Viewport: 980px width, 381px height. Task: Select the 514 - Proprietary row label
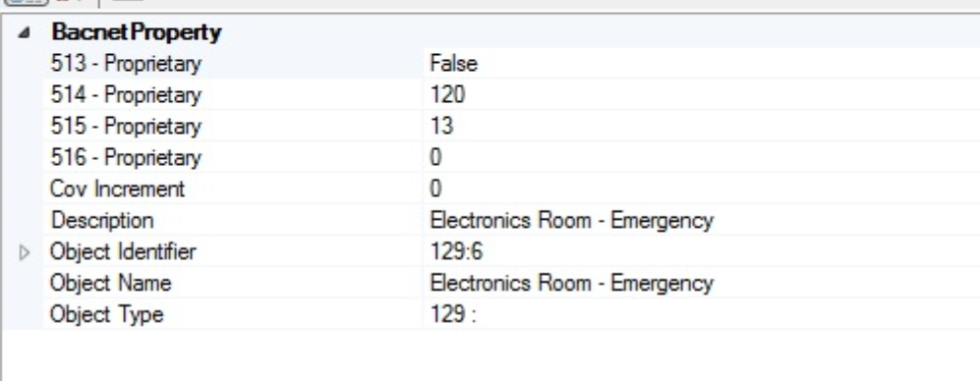pyautogui.click(x=126, y=95)
